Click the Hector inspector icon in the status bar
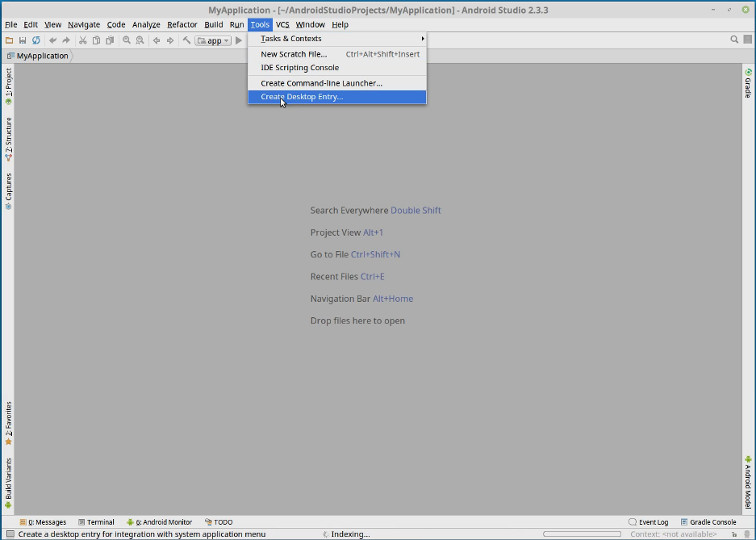 pyautogui.click(x=747, y=534)
